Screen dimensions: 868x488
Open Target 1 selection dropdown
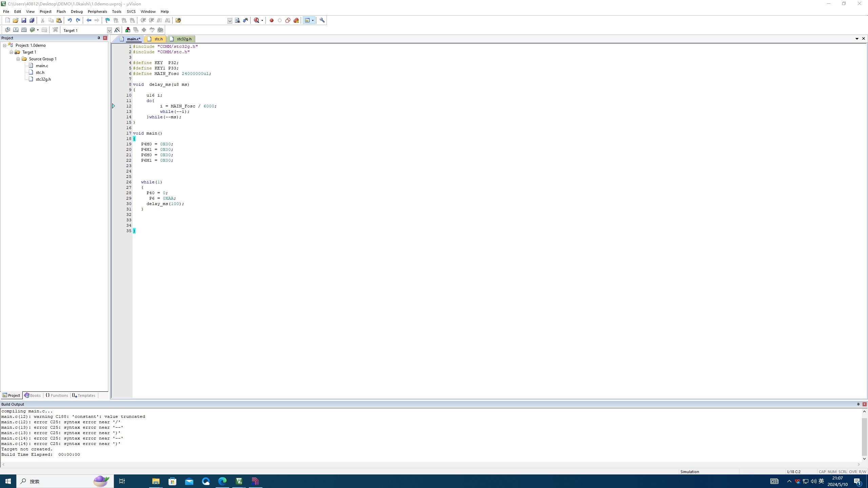[x=110, y=30]
